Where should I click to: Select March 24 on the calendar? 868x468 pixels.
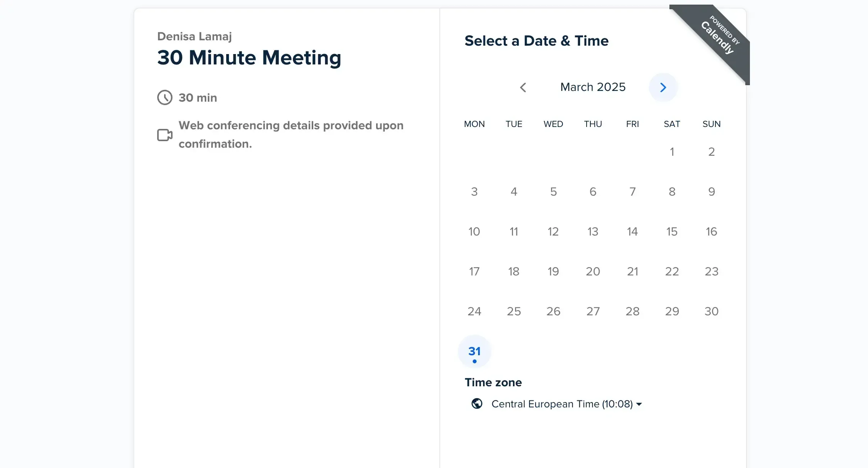coord(475,311)
